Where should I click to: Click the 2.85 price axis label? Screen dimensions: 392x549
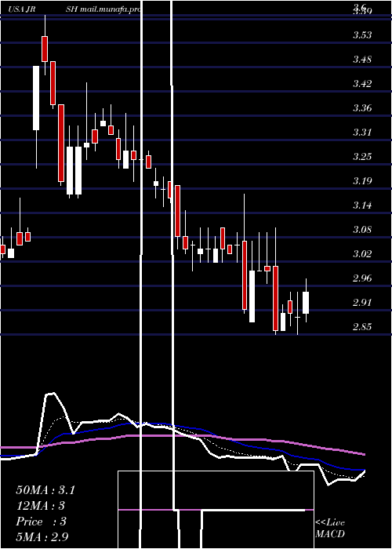point(362,327)
